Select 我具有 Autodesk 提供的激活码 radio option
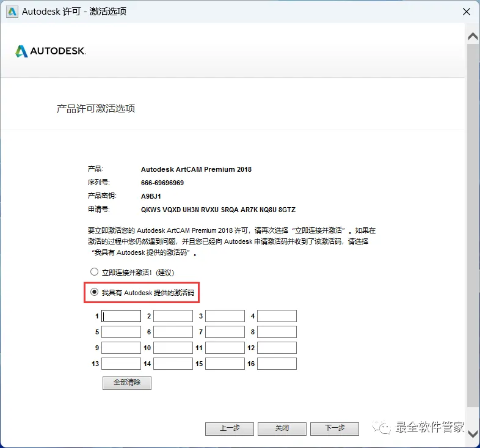This screenshot has width=480, height=448. 94,292
